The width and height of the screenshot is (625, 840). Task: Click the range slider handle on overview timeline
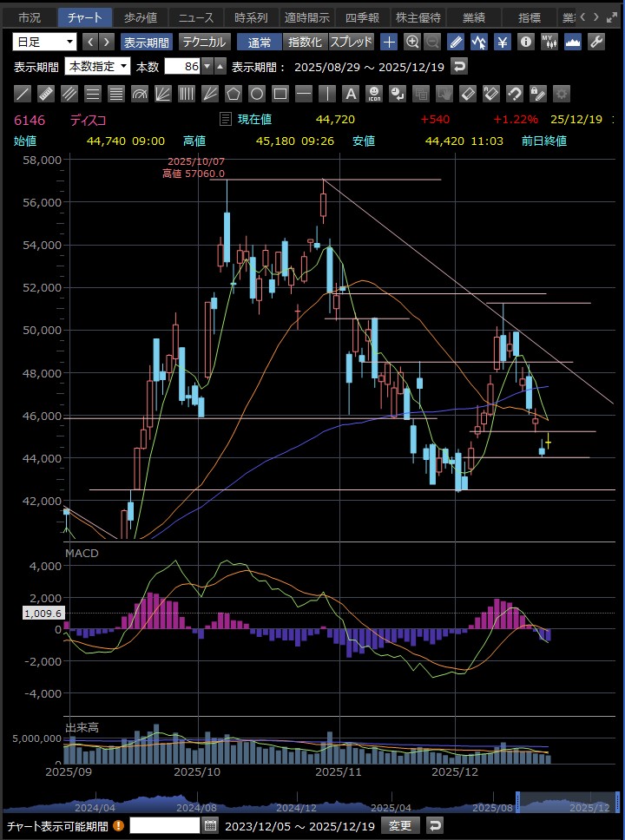click(x=518, y=802)
